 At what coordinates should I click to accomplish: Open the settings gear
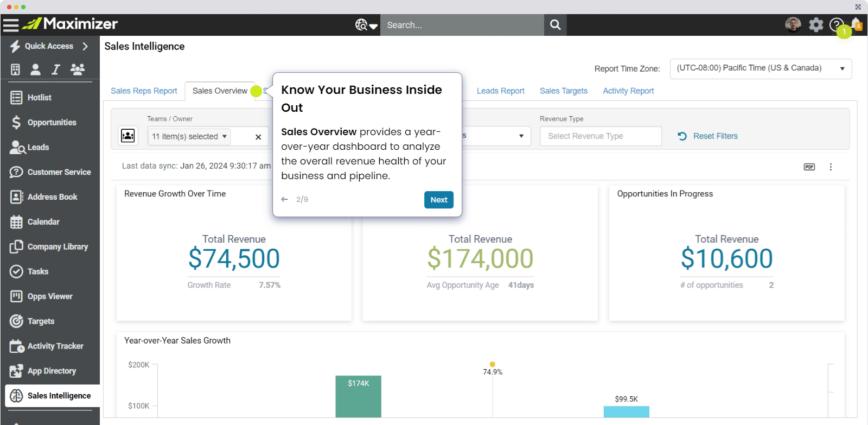click(x=816, y=24)
